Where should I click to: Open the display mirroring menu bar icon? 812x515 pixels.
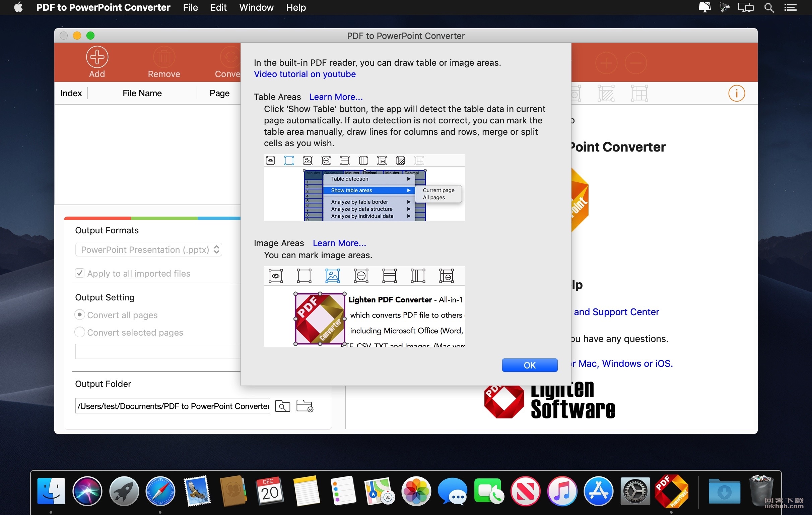pyautogui.click(x=746, y=7)
